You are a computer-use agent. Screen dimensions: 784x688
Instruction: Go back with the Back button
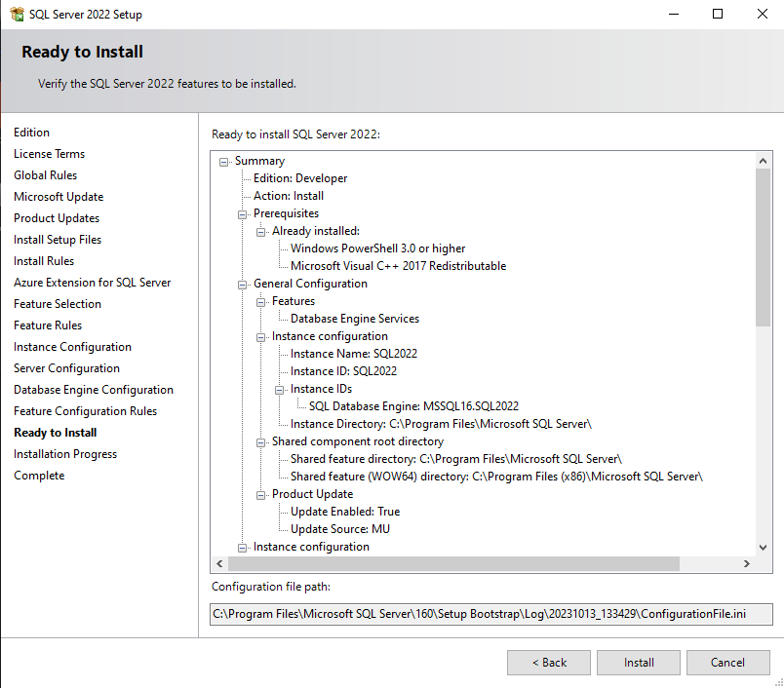click(x=548, y=663)
